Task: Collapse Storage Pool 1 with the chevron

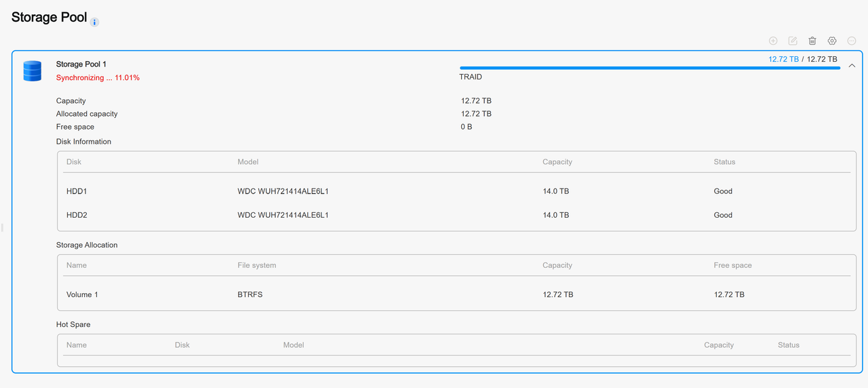Action: [x=852, y=66]
